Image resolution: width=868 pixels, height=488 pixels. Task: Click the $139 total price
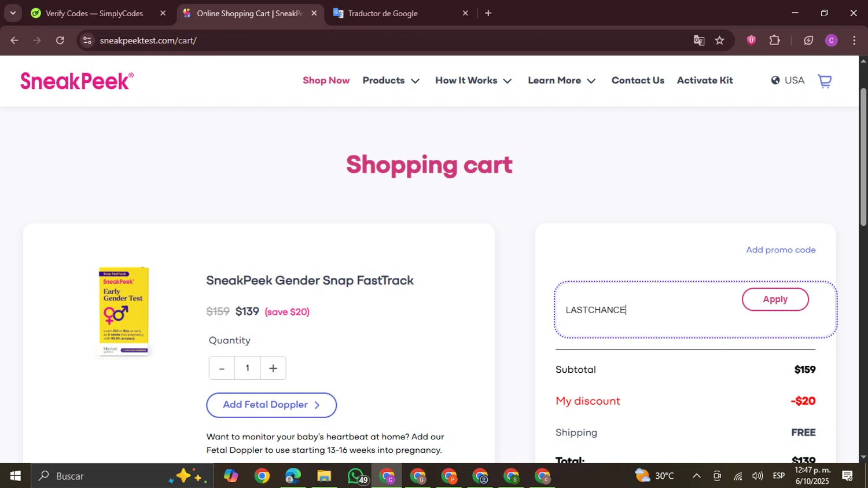804,460
